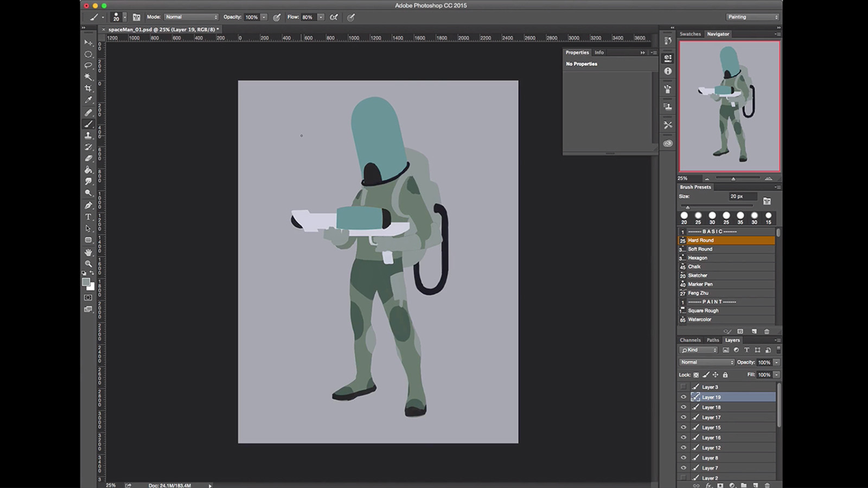Select the Clone Stamp tool

88,135
